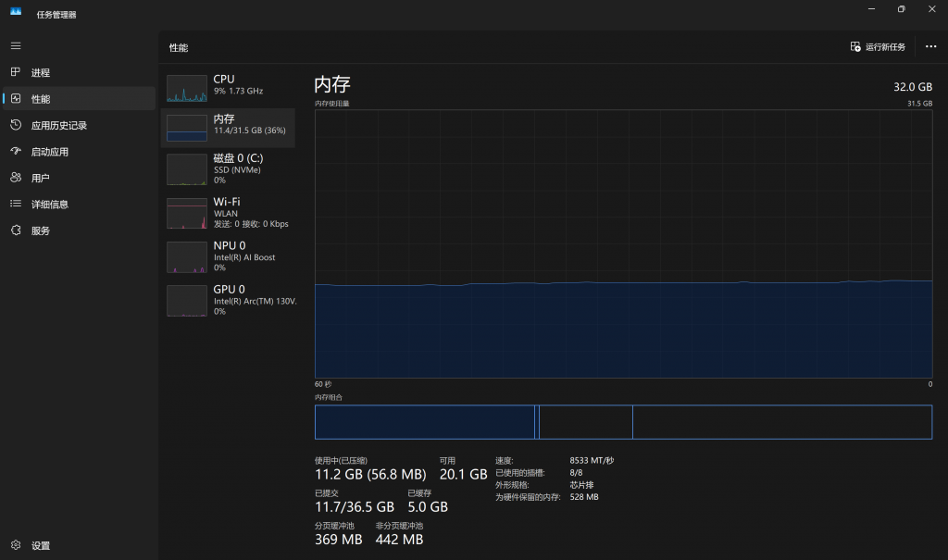Expand the three-dot more options menu

(930, 47)
